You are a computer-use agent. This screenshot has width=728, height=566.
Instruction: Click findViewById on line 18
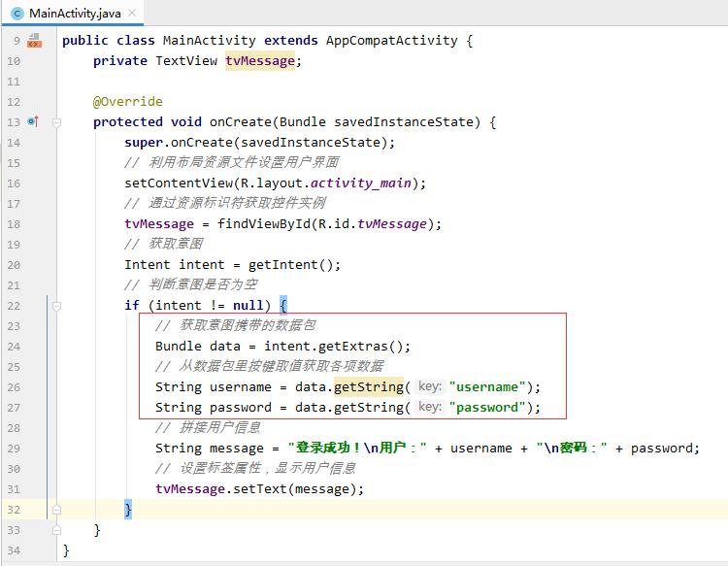coord(264,224)
